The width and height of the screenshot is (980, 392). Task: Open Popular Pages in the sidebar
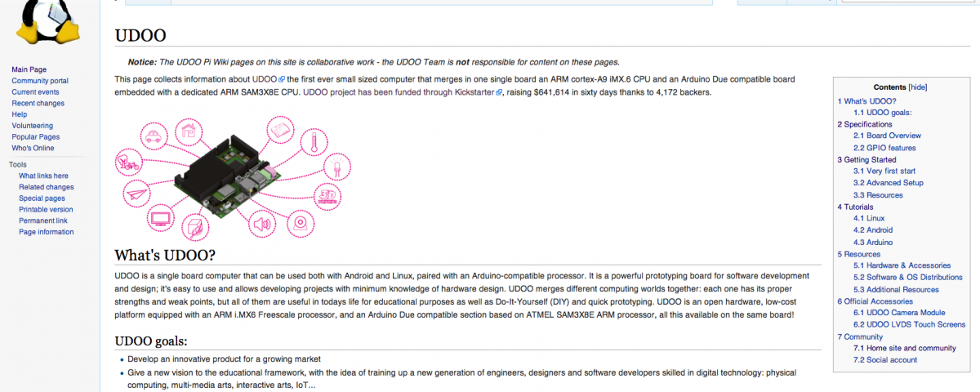36,137
